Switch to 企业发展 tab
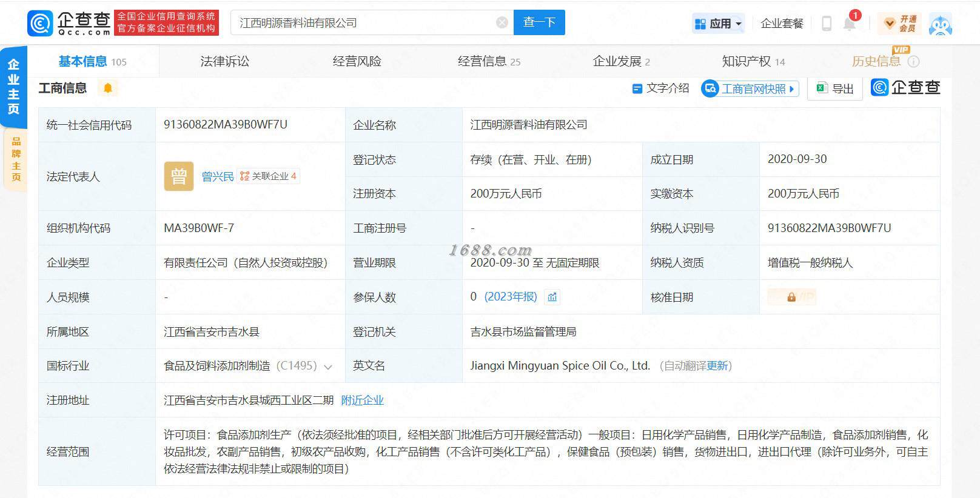980x498 pixels. pos(622,61)
